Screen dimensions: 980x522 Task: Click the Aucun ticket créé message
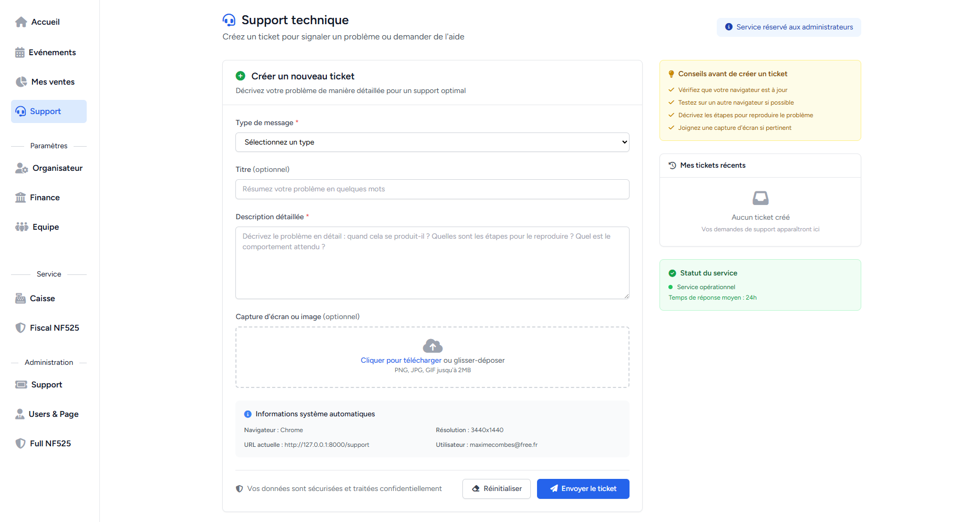(760, 218)
